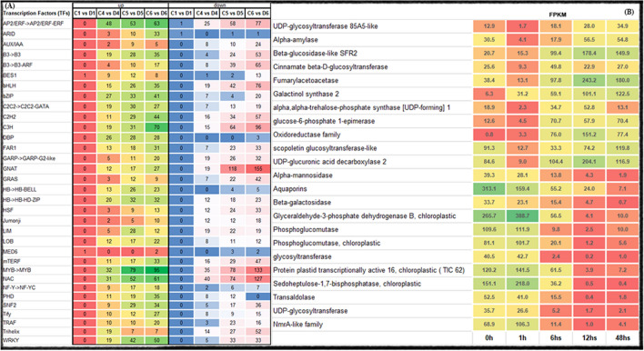Image resolution: width=644 pixels, height=351 pixels.
Task: Click the Transcription Factors (TFs) header
Action: click(36, 13)
